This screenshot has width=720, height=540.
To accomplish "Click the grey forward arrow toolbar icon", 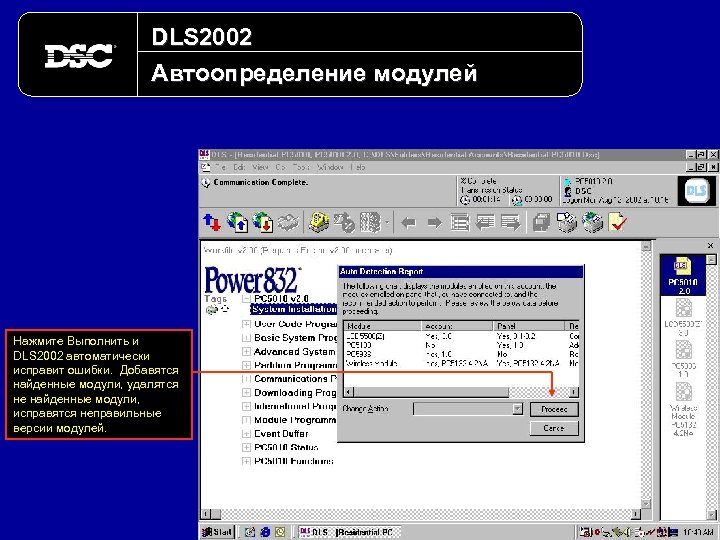I will pyautogui.click(x=434, y=223).
